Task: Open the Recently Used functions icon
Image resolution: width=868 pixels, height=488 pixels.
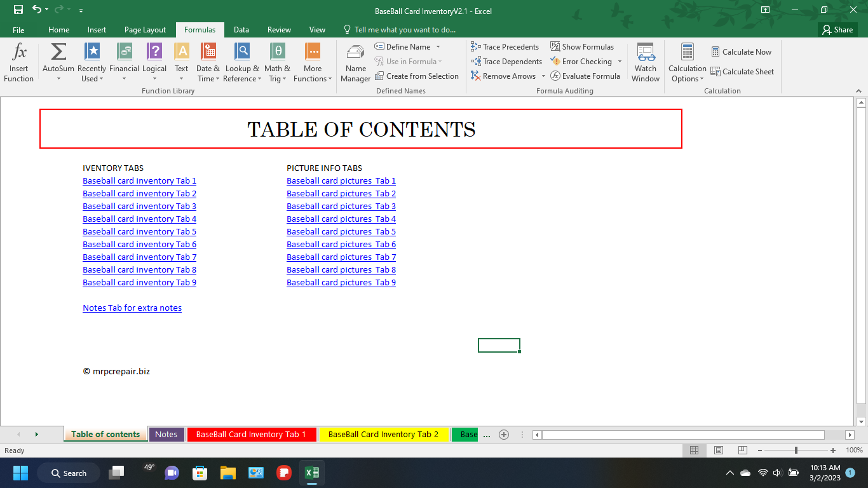Action: pyautogui.click(x=92, y=52)
